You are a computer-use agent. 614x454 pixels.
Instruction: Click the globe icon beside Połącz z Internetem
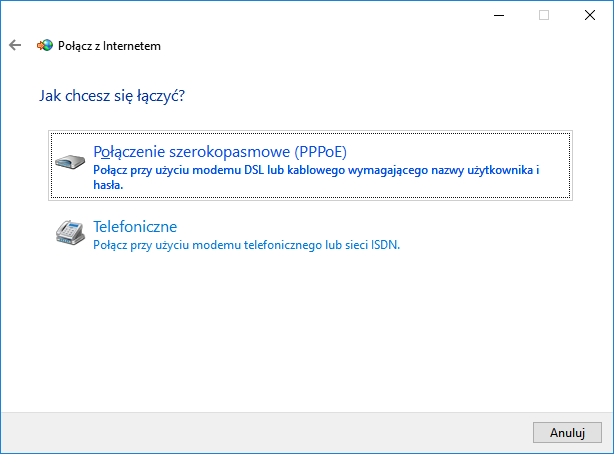click(44, 45)
